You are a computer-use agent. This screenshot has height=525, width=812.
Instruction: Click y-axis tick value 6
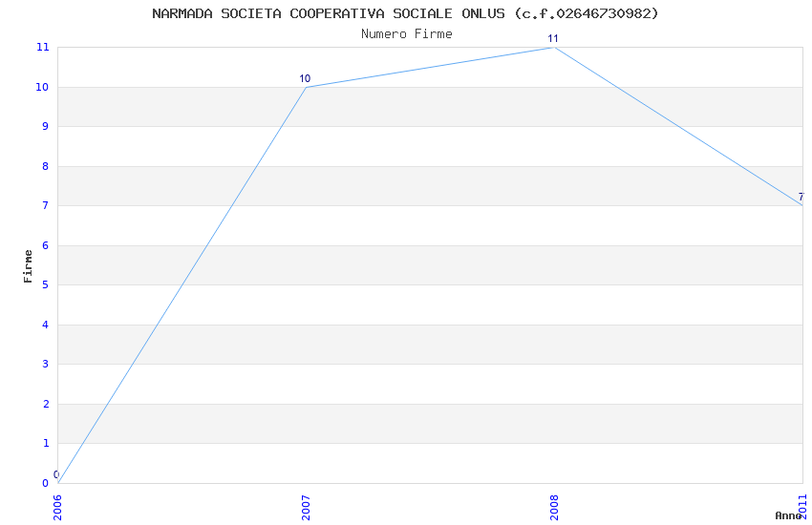[46, 245]
